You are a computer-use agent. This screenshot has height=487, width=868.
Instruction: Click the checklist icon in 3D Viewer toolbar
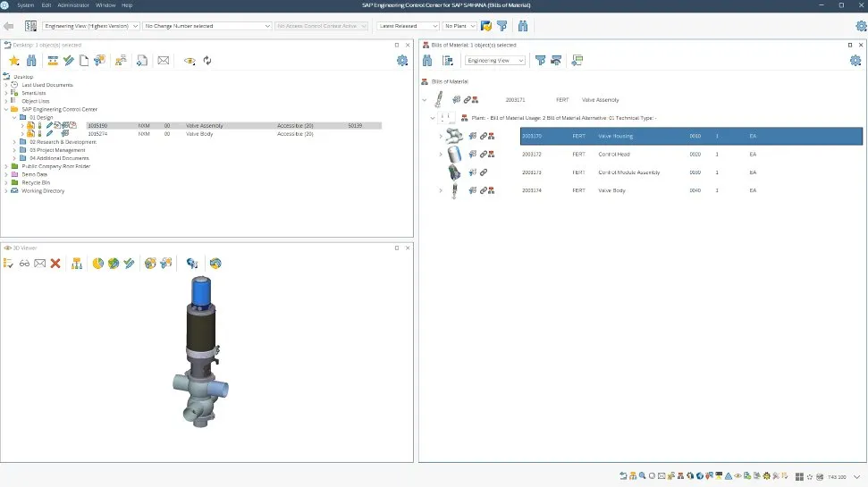coord(8,264)
